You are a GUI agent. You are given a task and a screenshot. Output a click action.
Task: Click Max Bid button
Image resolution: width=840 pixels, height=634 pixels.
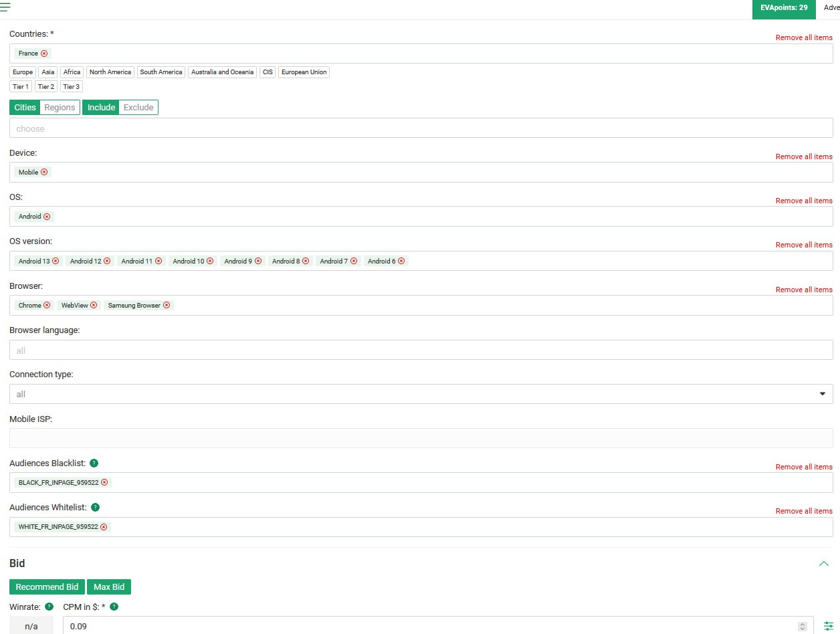(x=109, y=587)
